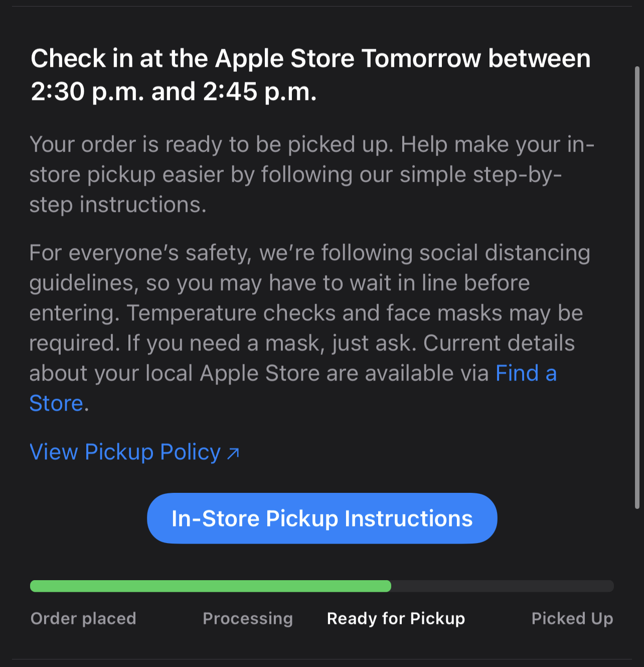
Task: Select the Processing step label
Action: point(248,618)
